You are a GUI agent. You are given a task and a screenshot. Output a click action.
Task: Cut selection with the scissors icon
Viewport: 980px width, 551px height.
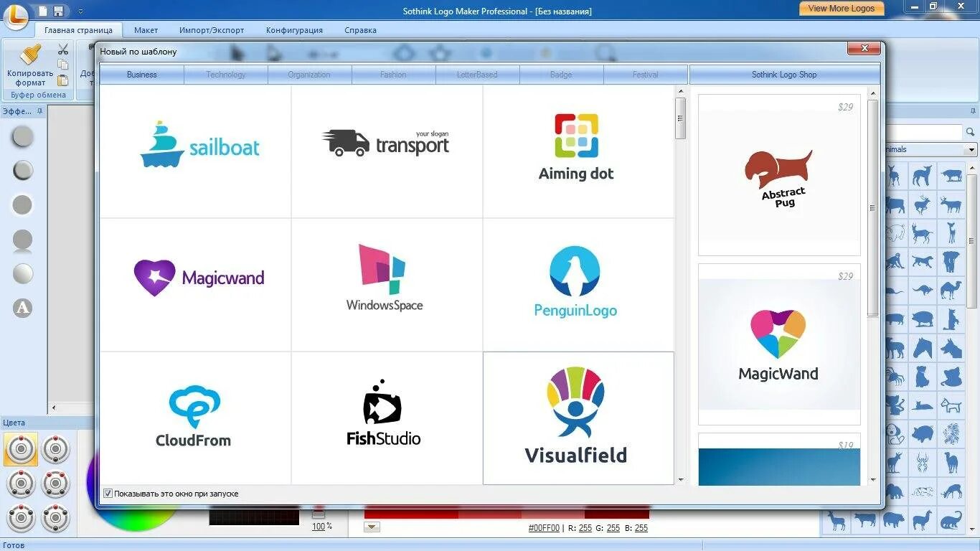[63, 50]
